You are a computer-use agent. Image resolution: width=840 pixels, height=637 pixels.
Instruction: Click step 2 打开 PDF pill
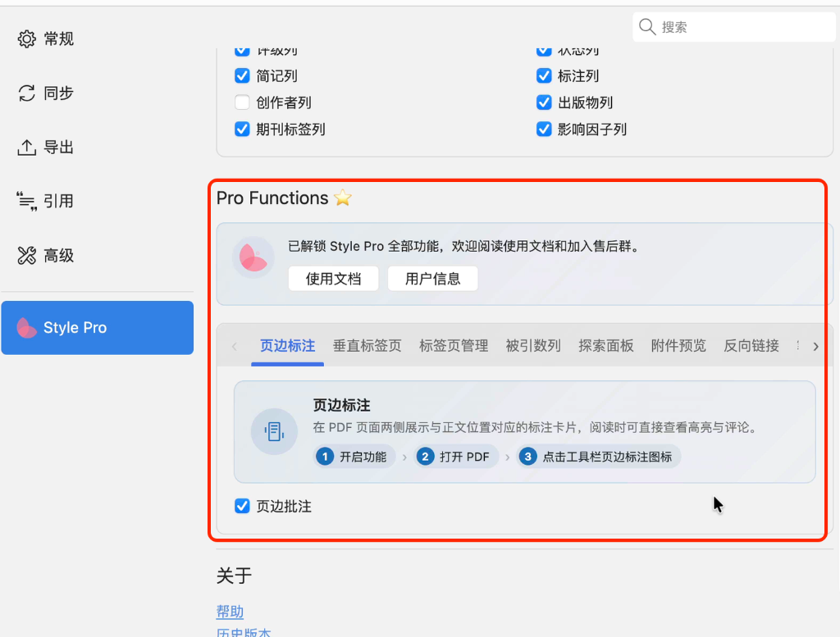(455, 457)
